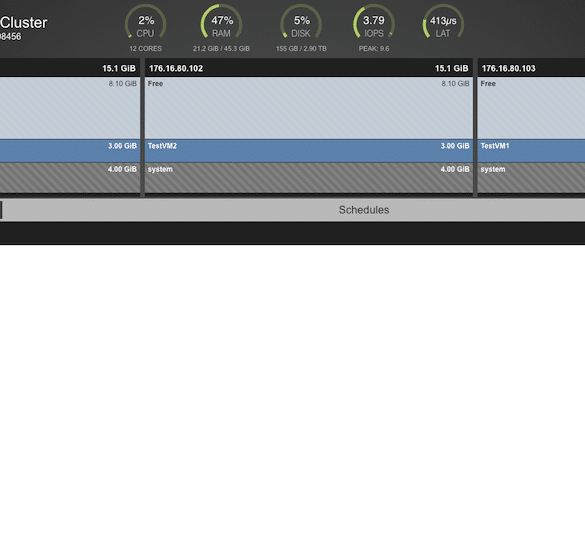
Task: Click the RAM 47% gauge
Action: [x=221, y=22]
